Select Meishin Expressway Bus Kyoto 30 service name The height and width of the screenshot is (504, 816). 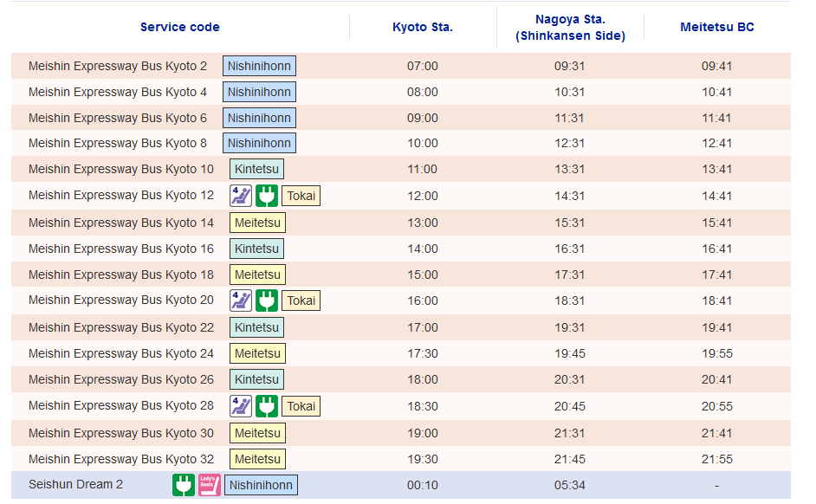click(121, 433)
